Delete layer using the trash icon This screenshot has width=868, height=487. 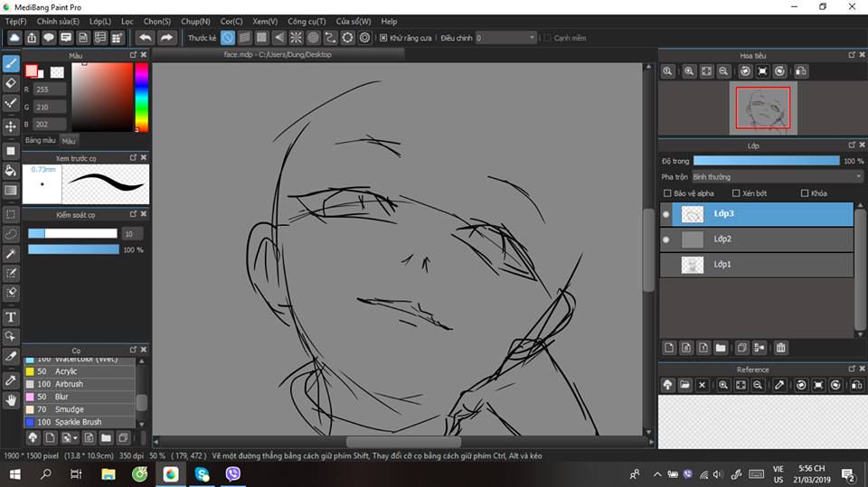(781, 348)
